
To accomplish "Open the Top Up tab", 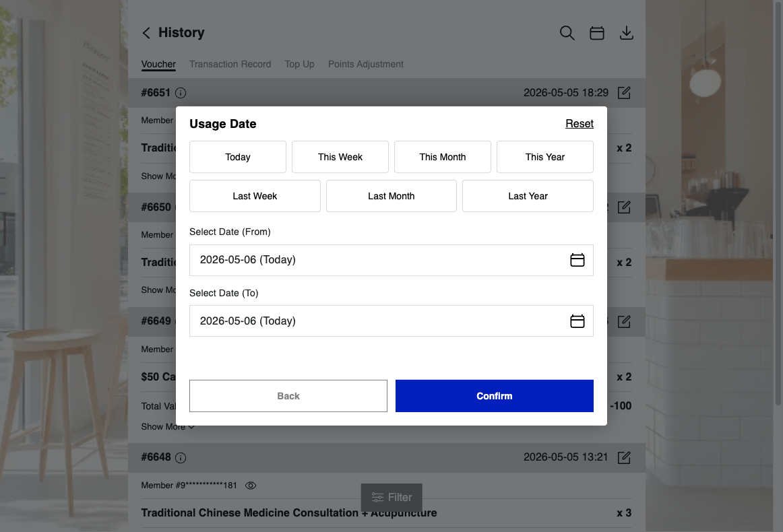I will pyautogui.click(x=300, y=65).
